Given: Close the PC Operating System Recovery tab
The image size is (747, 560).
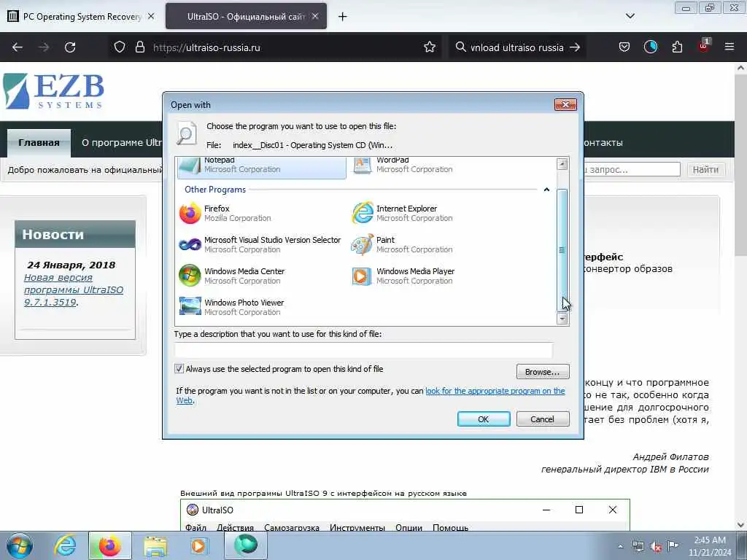Looking at the screenshot, I should coord(151,16).
